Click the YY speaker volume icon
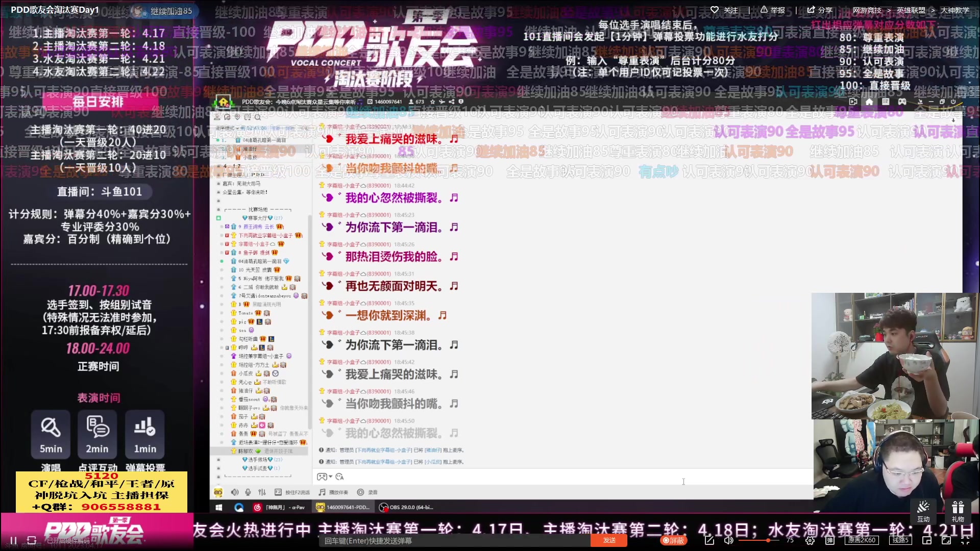Viewport: 980px width, 551px height. [234, 492]
